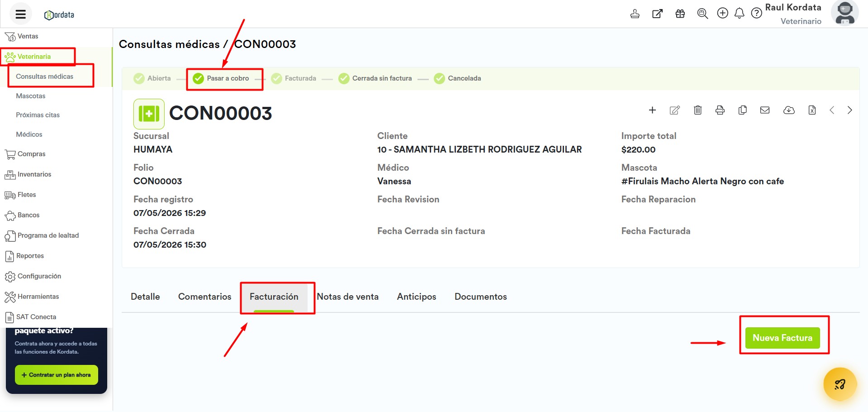Viewport: 868px width, 412px height.
Task: Delete the consultation with trash icon
Action: pos(697,110)
